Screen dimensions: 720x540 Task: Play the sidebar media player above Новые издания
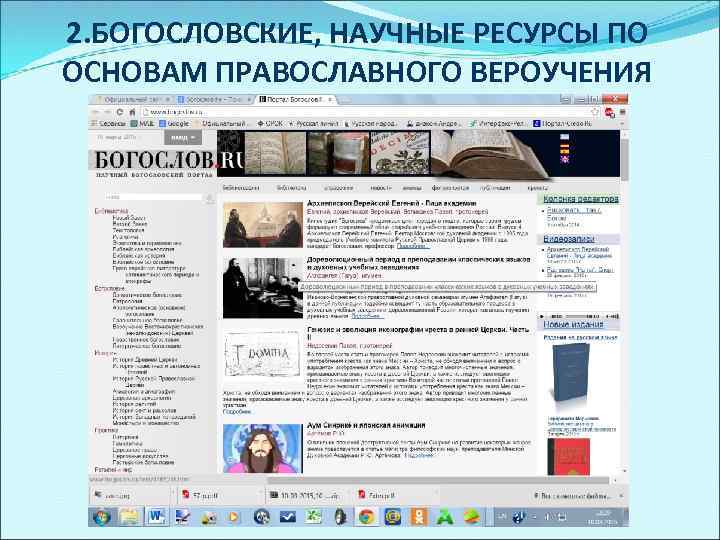(x=543, y=316)
